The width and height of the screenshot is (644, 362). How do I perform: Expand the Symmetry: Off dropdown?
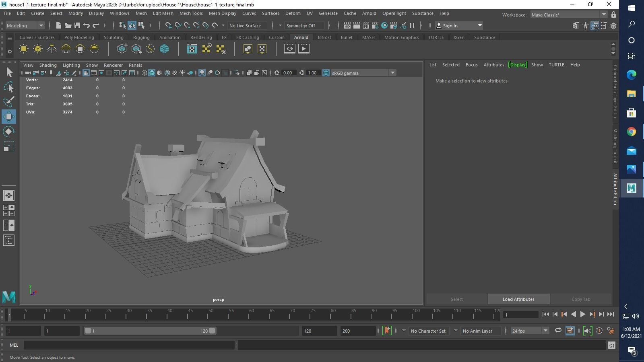pos(305,25)
